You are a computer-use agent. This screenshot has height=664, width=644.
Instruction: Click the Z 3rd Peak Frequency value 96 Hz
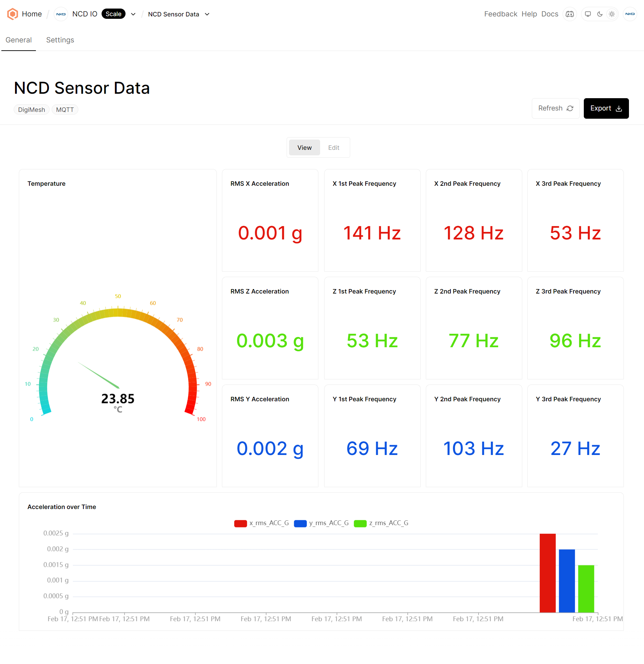576,341
